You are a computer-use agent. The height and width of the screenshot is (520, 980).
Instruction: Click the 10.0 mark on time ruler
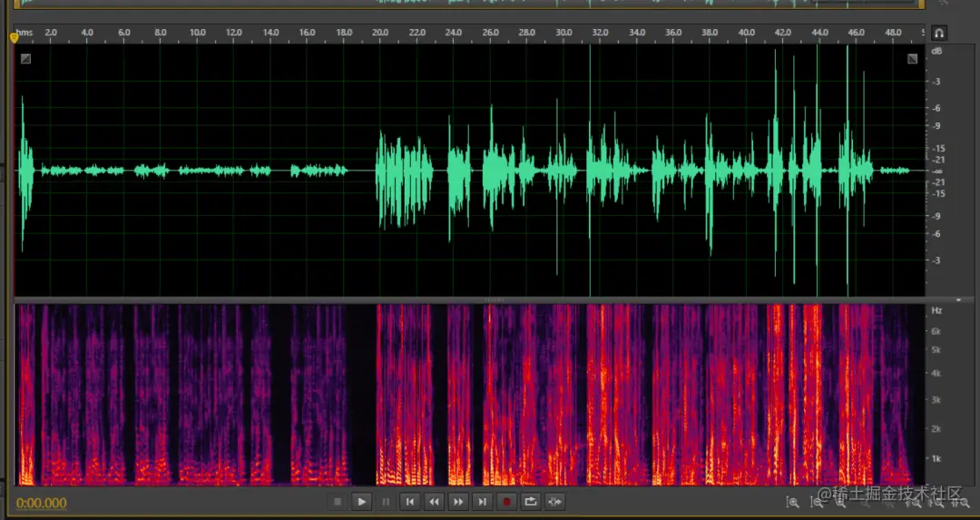coord(198,33)
